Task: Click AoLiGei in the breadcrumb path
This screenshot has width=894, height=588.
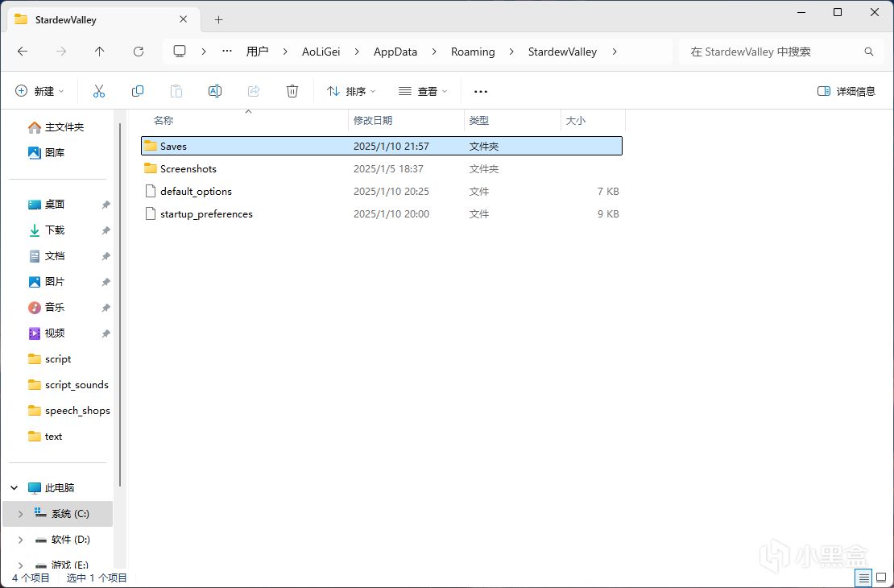Action: (321, 52)
